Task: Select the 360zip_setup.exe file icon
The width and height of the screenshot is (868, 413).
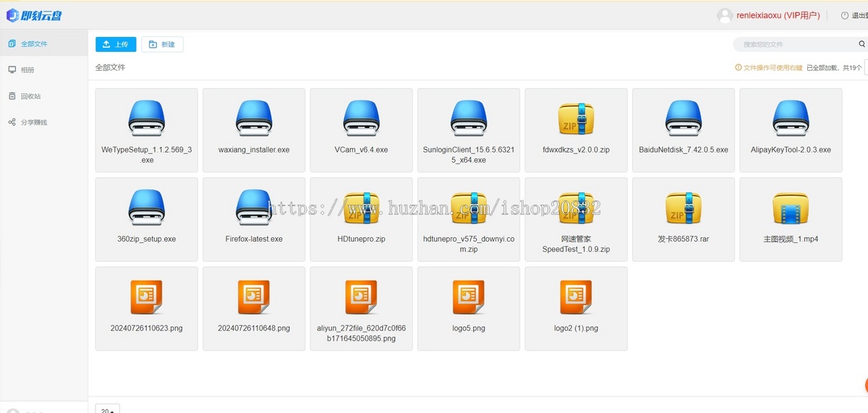Action: [147, 208]
